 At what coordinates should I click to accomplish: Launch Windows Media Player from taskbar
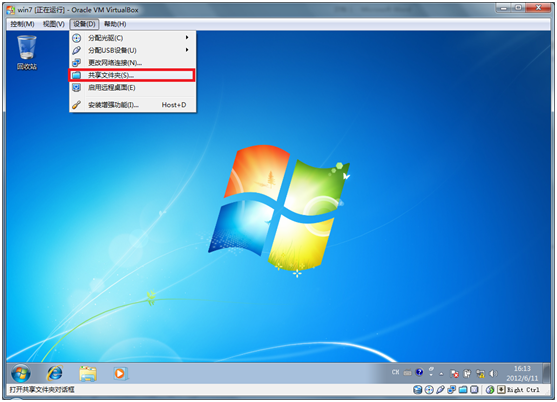pyautogui.click(x=120, y=373)
